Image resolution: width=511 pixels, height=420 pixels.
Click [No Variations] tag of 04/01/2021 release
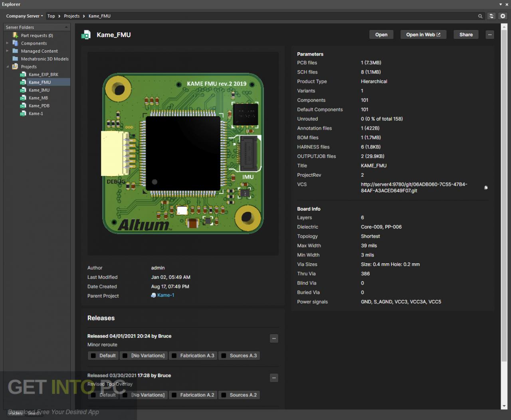[144, 355]
